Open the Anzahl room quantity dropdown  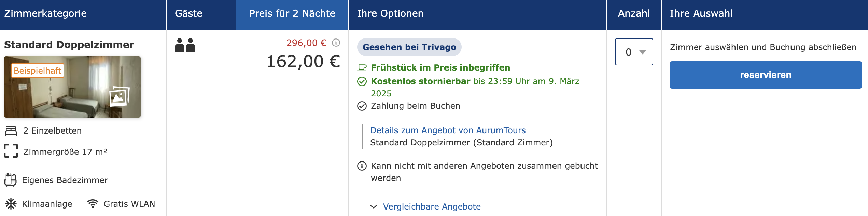(634, 52)
